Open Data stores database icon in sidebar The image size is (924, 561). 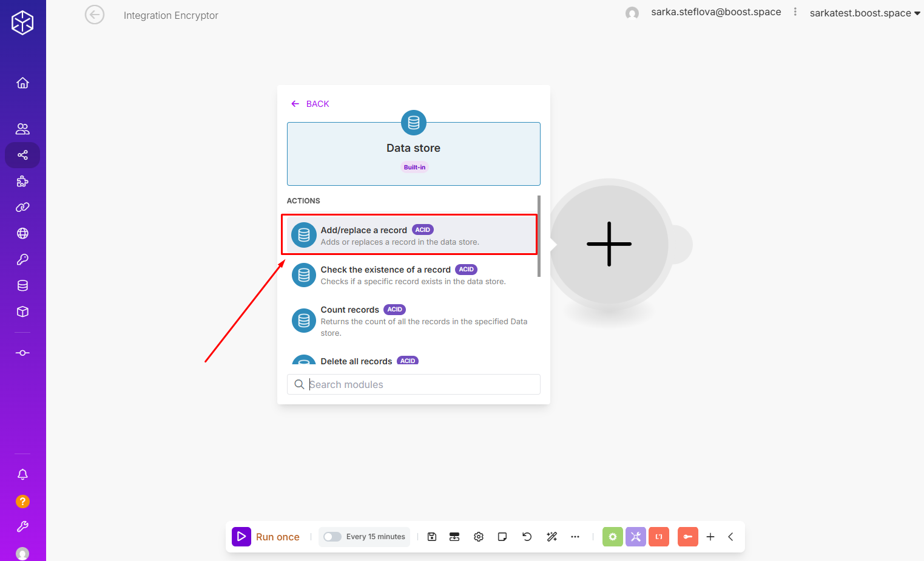click(22, 285)
